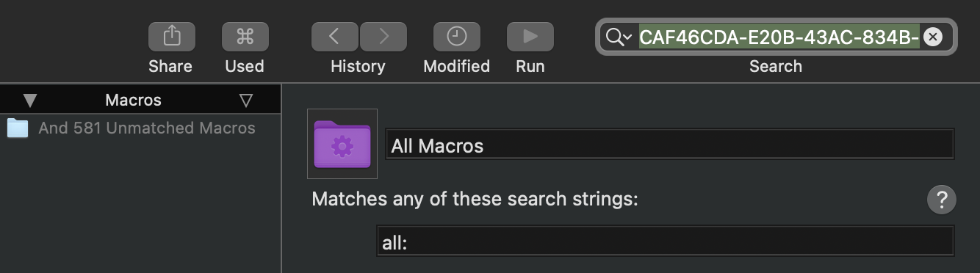Select the And 581 Unmatched Macros row
Image resolution: width=980 pixels, height=273 pixels.
click(x=140, y=128)
